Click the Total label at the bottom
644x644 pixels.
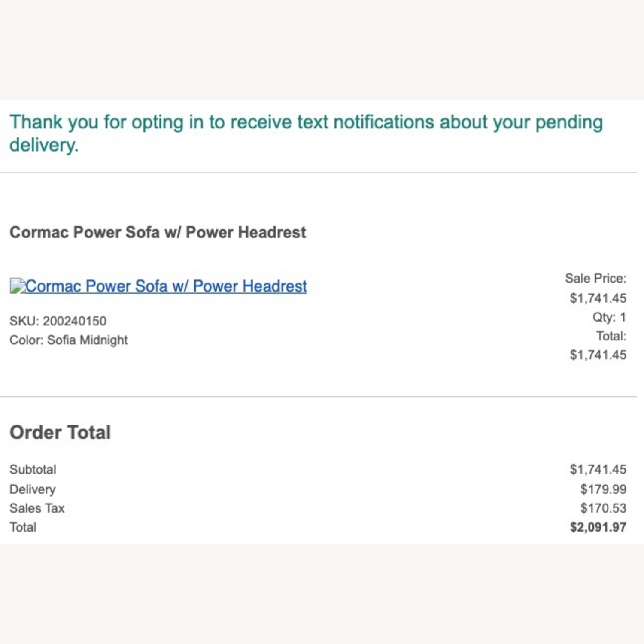(23, 527)
